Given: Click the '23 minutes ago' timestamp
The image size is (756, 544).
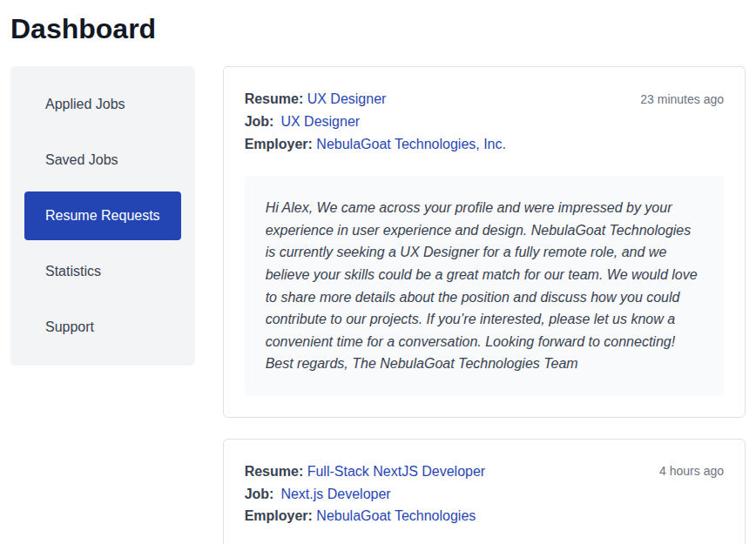Looking at the screenshot, I should 682,99.
